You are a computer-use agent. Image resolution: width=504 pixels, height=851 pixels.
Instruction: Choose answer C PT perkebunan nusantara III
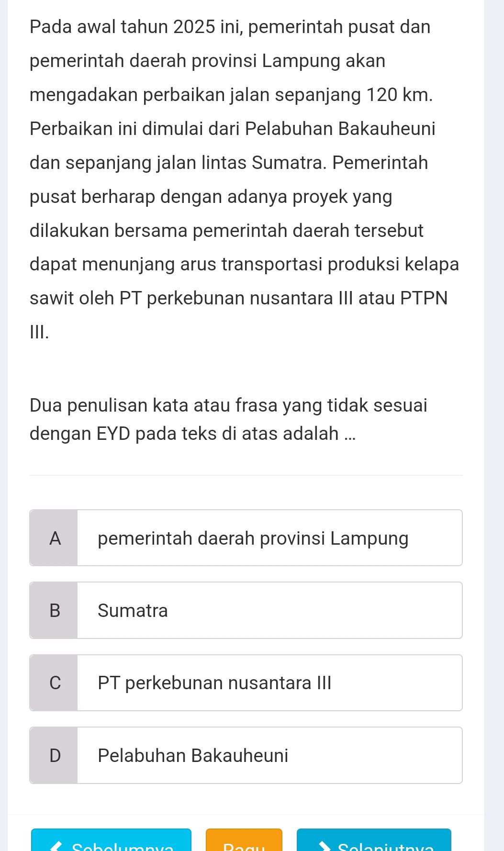pos(246,683)
